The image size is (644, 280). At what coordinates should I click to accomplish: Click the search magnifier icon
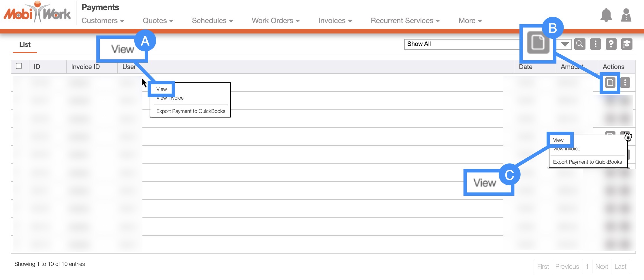click(579, 44)
